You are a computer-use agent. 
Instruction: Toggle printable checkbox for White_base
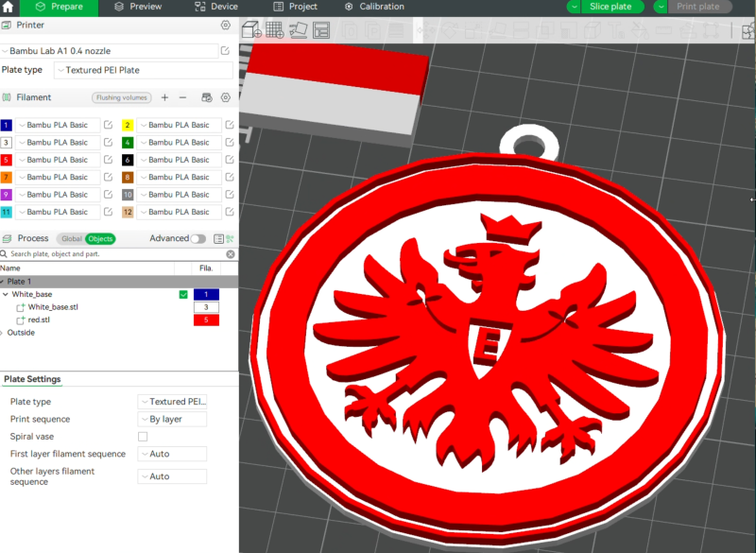click(x=183, y=294)
